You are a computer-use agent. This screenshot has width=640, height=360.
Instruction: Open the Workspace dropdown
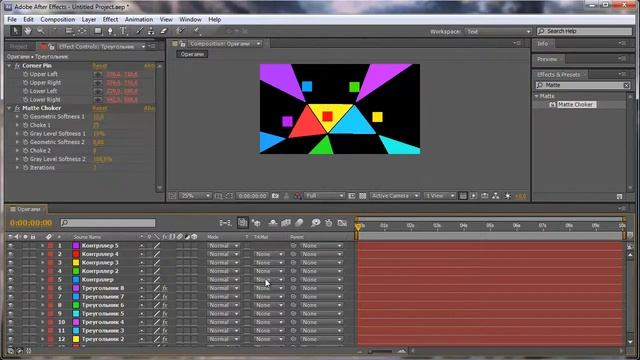click(x=498, y=31)
